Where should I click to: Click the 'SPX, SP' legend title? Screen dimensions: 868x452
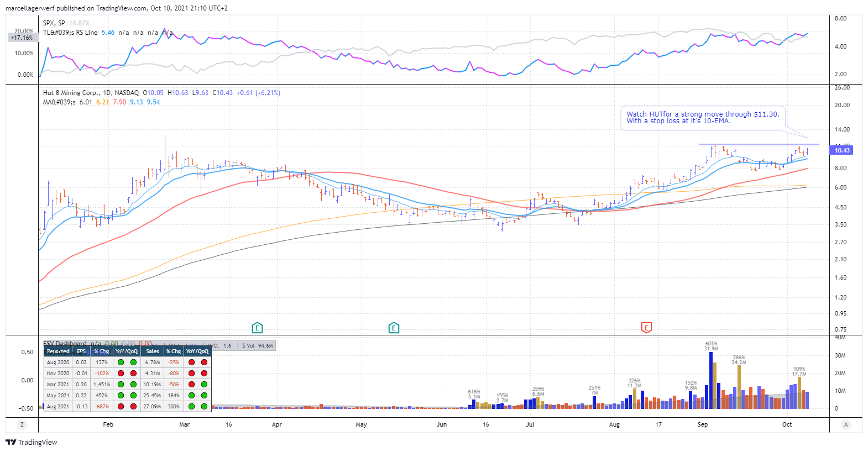(x=54, y=23)
